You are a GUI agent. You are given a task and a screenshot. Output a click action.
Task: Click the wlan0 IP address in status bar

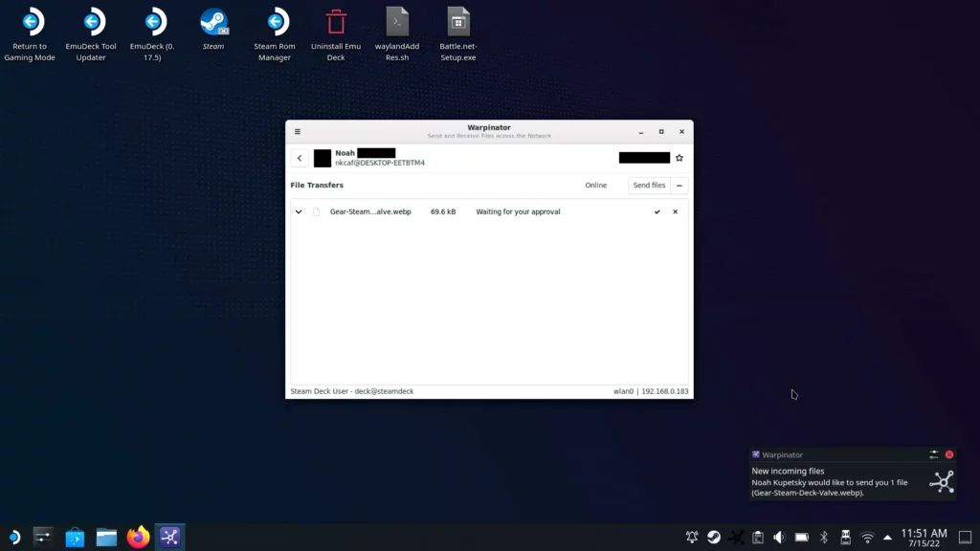[x=651, y=391]
